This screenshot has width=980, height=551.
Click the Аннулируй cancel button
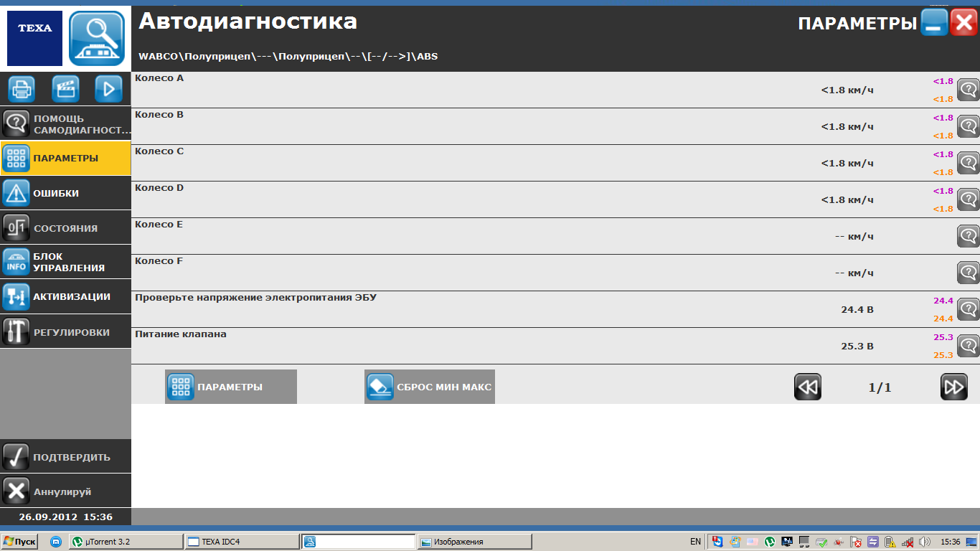[65, 491]
